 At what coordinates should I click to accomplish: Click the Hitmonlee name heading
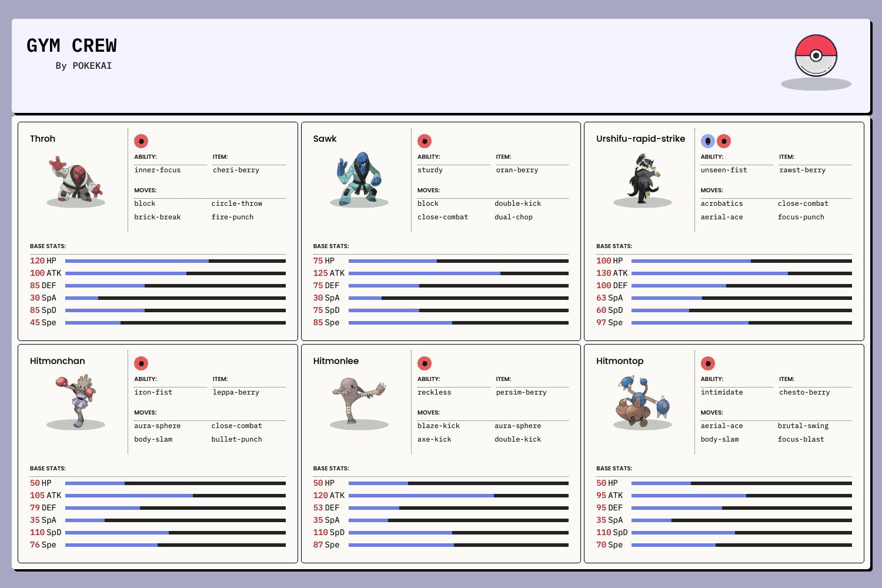coord(336,361)
